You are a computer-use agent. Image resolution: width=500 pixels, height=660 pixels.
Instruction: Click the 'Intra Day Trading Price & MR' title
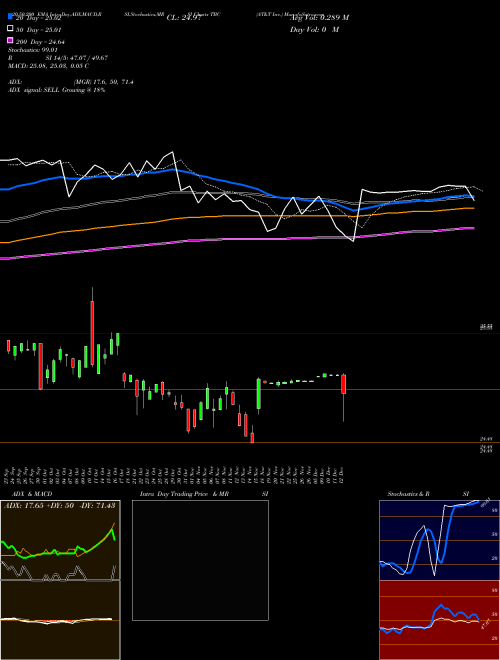tap(184, 494)
